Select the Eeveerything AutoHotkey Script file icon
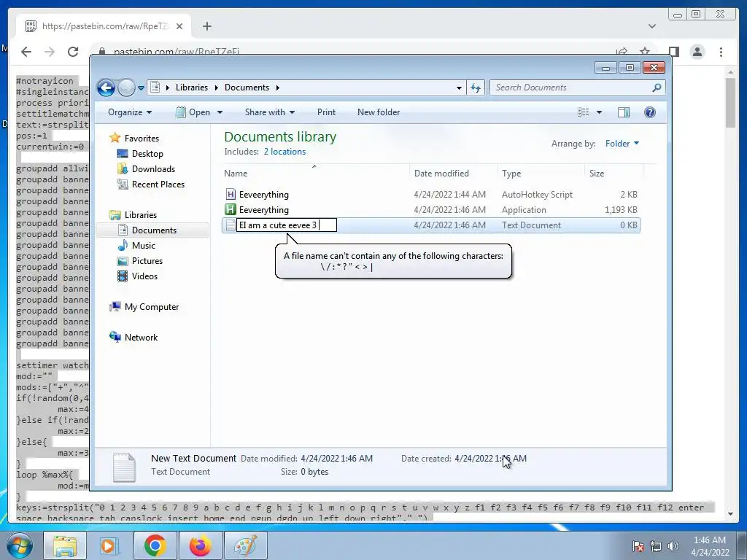747x560 pixels. coord(231,194)
